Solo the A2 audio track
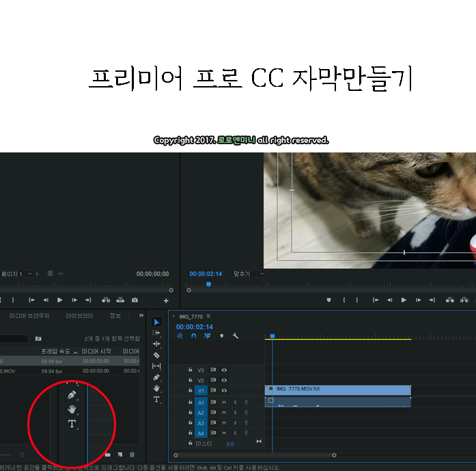 [235, 413]
